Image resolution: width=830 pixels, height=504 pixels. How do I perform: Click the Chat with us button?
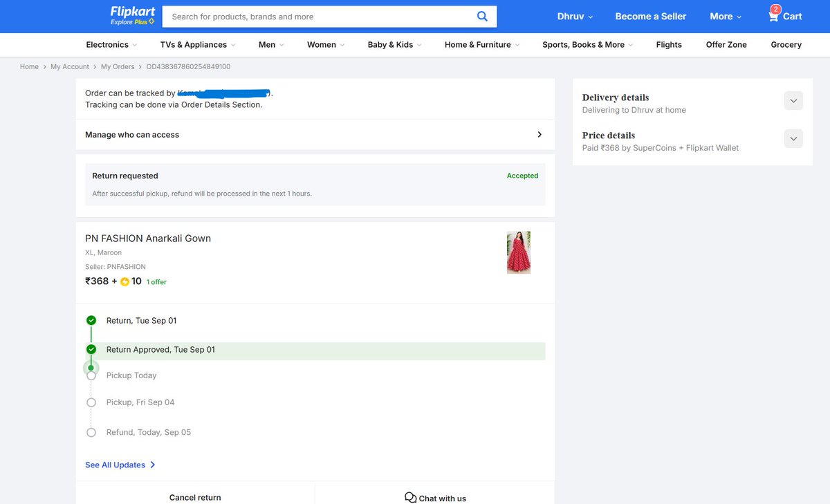click(x=435, y=498)
